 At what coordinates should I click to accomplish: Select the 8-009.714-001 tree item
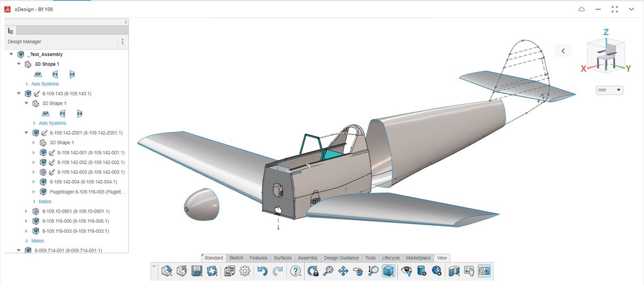[68, 250]
